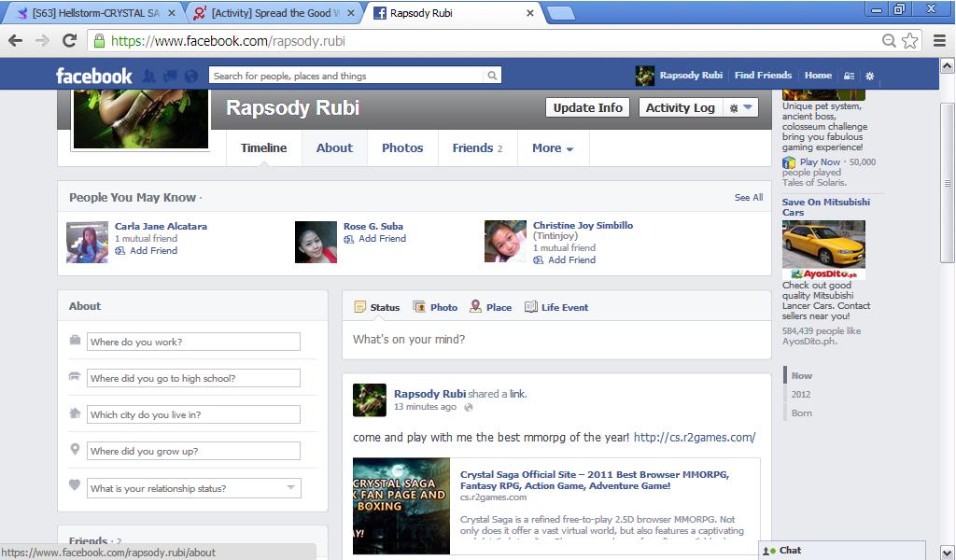Open the messages icon in header
This screenshot has width=956, height=560.
pos(170,77)
